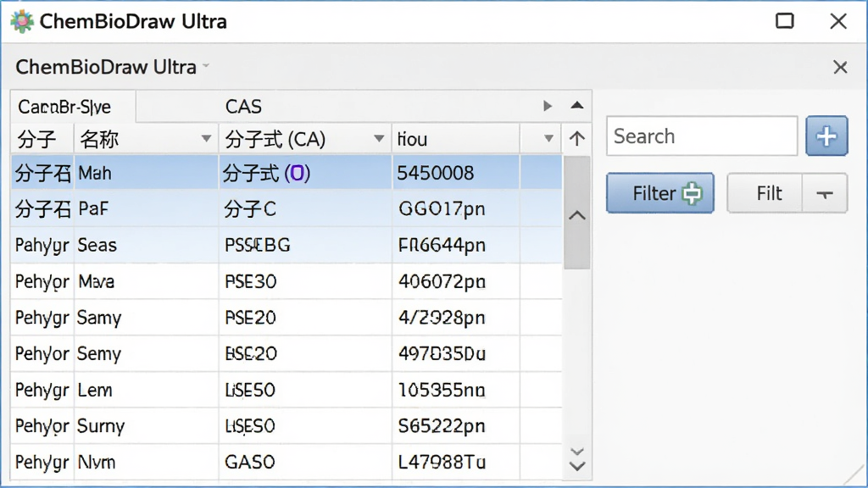
Task: Open the 分子式 (CA) column dropdown
Action: click(379, 138)
